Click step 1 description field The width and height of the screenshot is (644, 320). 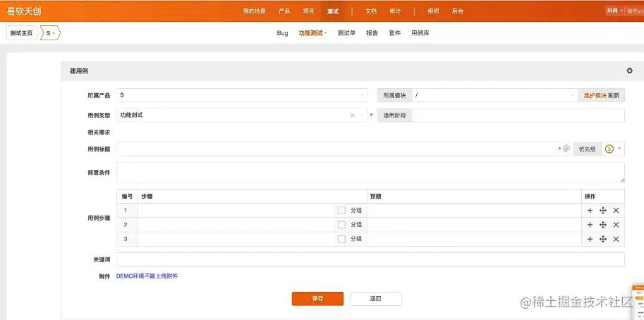236,211
